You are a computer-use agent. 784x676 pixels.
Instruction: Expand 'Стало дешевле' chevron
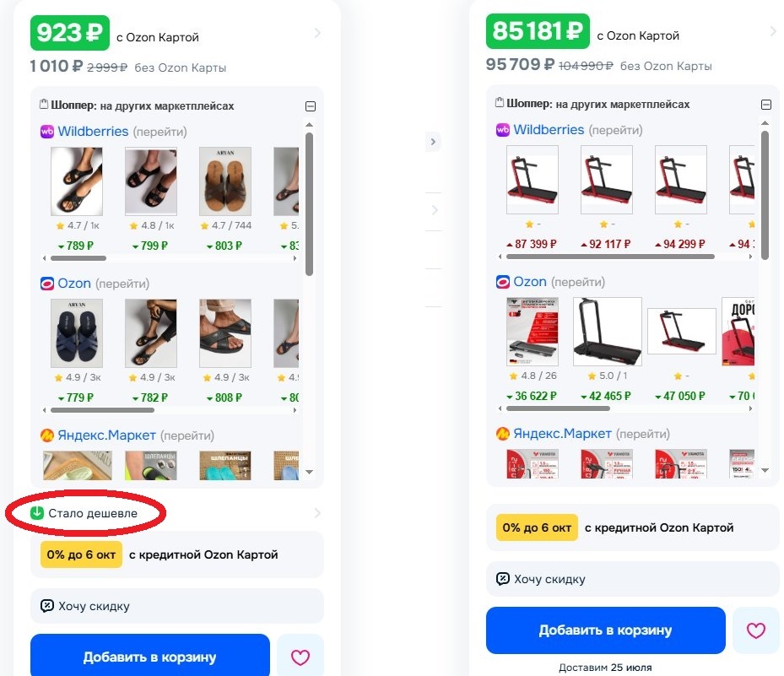(x=317, y=513)
